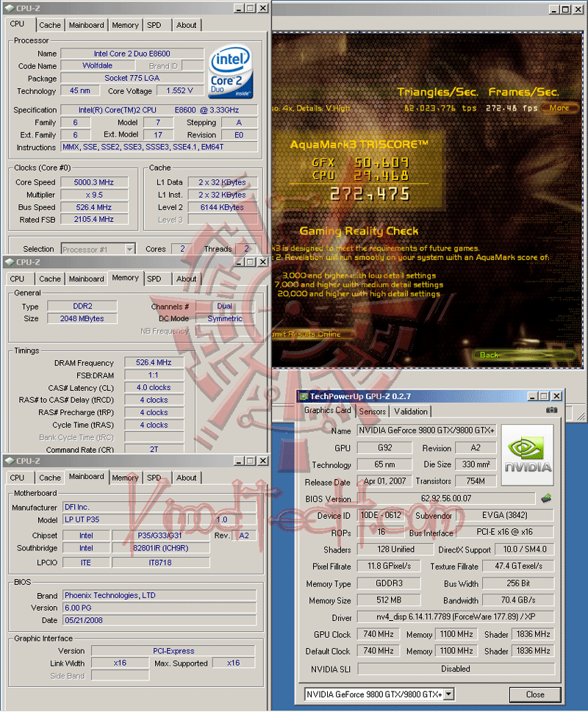The image size is (588, 712).
Task: Click the Rated FSB value 2105.4 MHz
Action: 94,219
